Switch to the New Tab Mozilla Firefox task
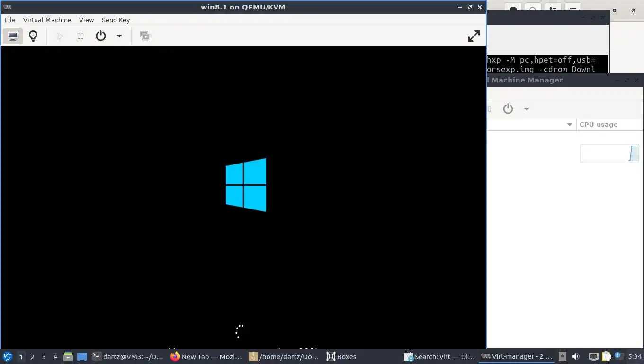 point(206,356)
